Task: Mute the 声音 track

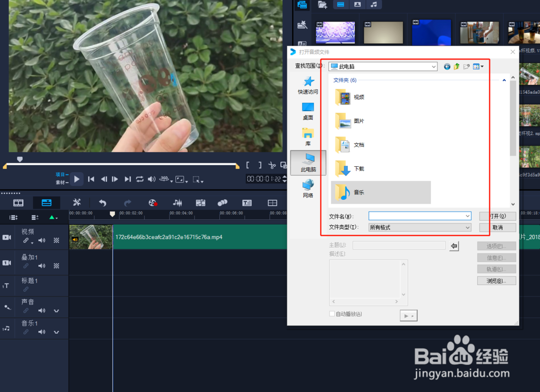Action: 42,310
